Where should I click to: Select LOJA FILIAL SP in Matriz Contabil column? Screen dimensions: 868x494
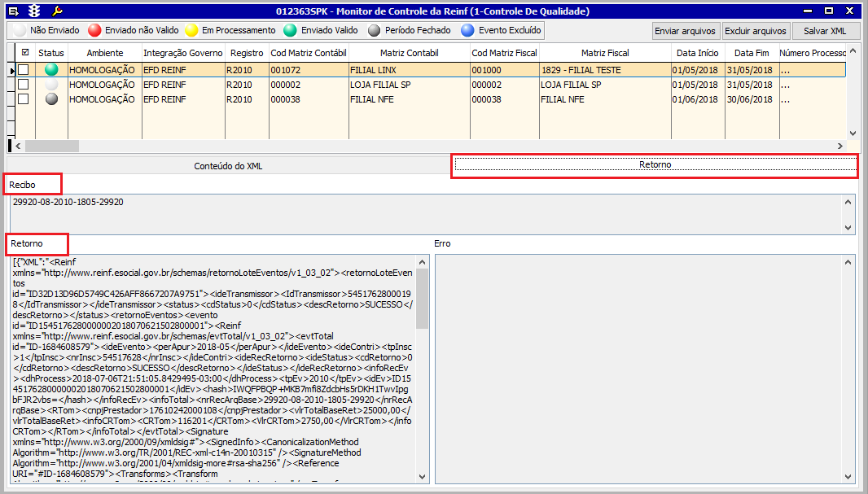click(x=409, y=85)
